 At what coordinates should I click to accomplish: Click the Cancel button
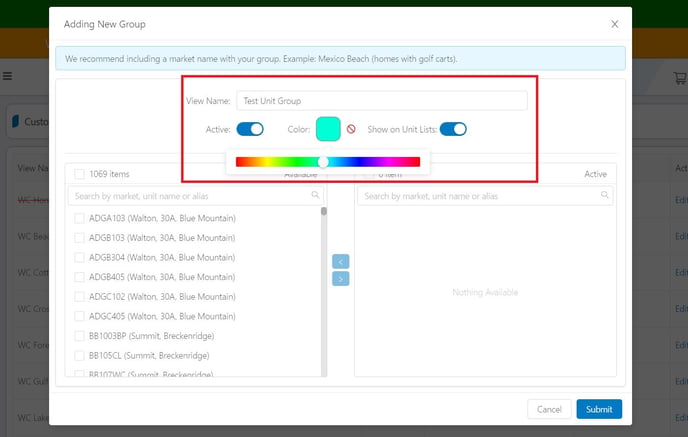[549, 409]
